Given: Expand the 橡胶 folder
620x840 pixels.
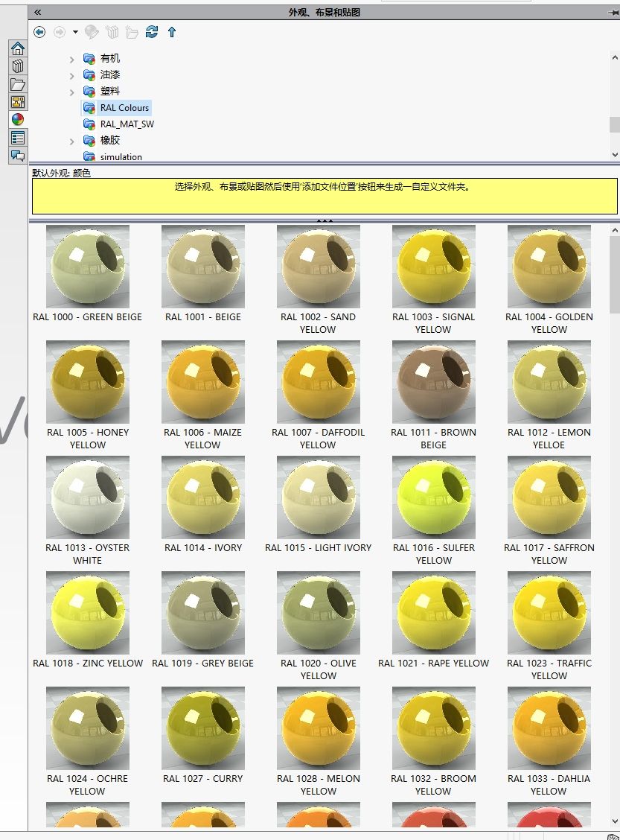Looking at the screenshot, I should pos(71,142).
